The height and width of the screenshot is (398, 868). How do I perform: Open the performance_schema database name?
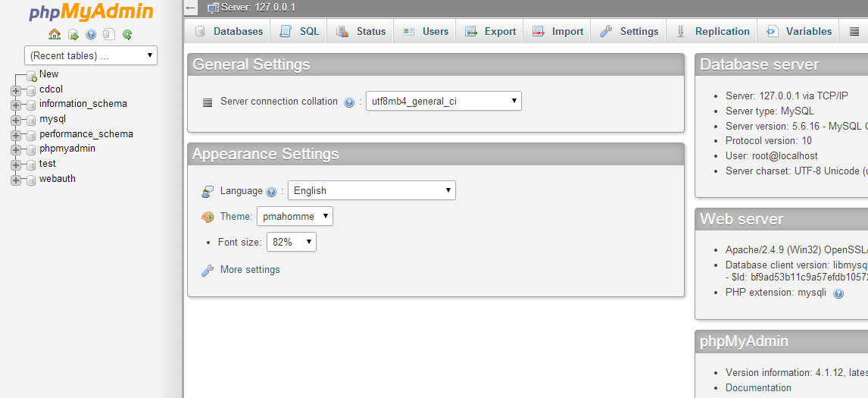86,134
